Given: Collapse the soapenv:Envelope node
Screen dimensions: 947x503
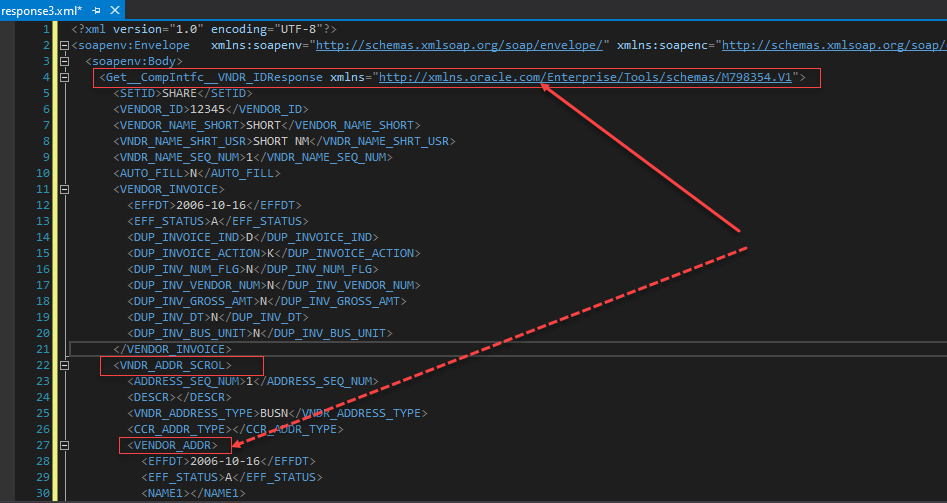Looking at the screenshot, I should [65, 45].
